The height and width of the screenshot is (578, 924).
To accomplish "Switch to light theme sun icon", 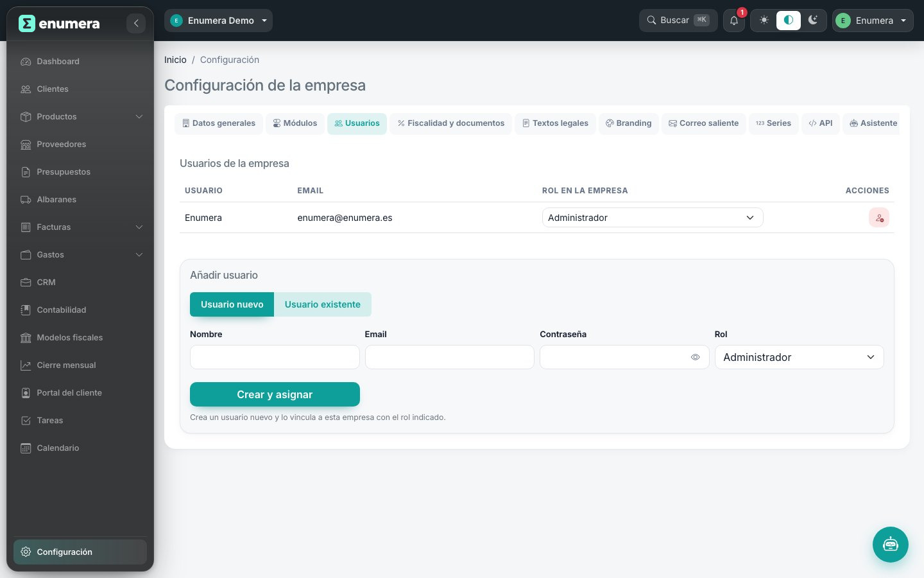I will click(x=764, y=21).
